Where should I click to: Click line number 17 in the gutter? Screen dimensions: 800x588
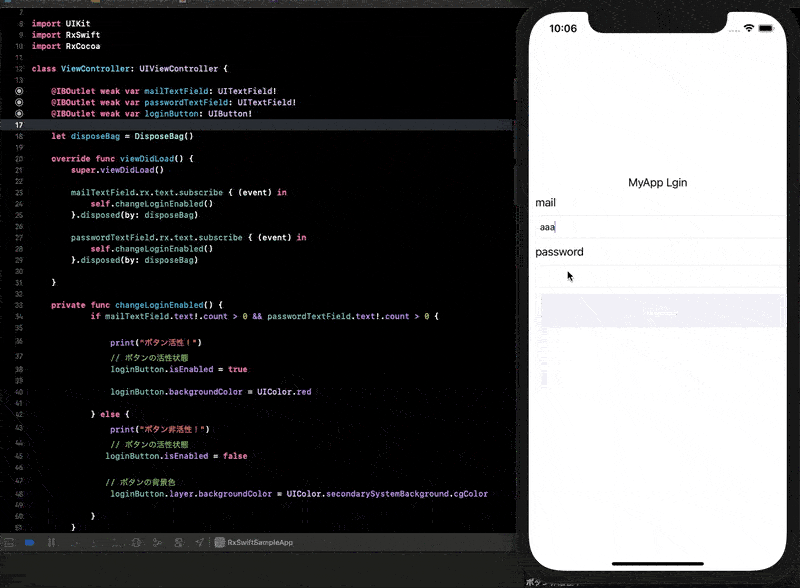(x=19, y=125)
